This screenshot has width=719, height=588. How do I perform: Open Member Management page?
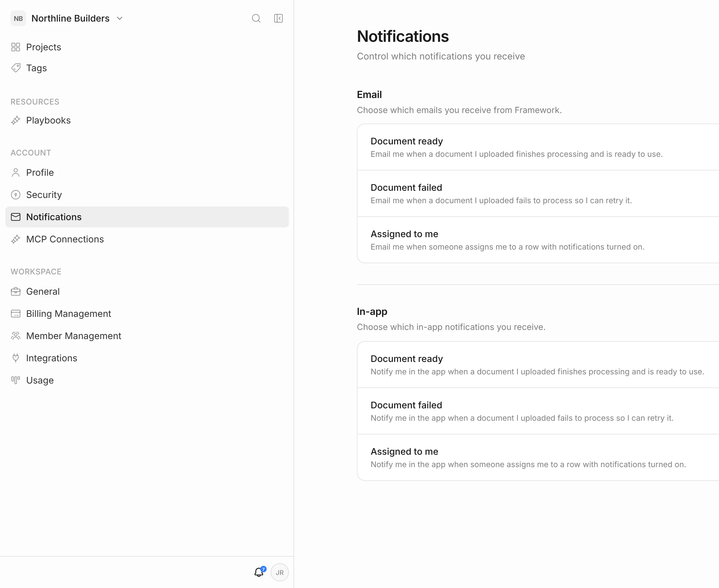(x=147, y=336)
